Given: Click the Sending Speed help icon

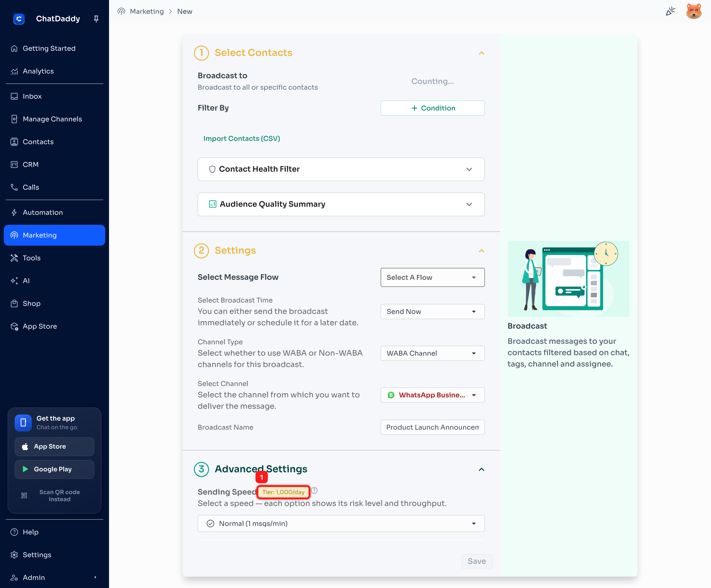Looking at the screenshot, I should (314, 491).
